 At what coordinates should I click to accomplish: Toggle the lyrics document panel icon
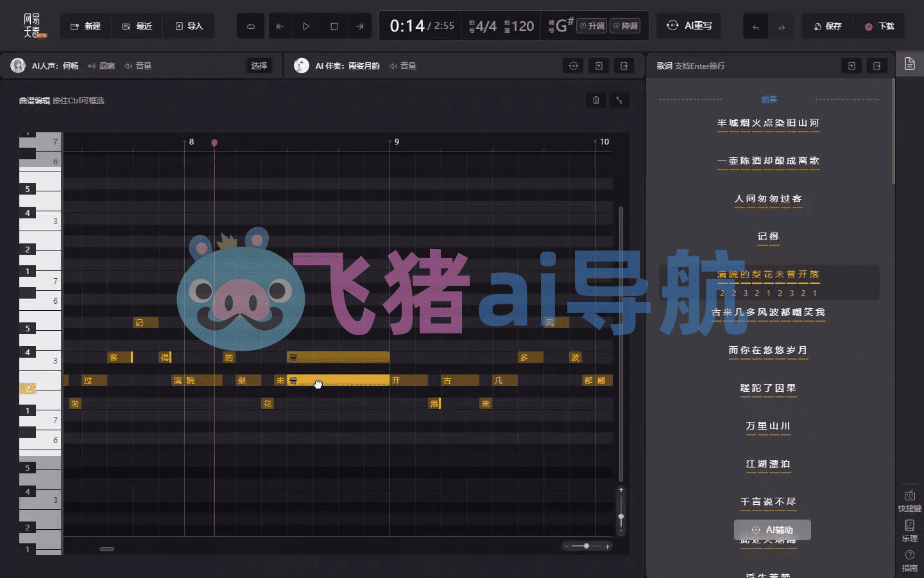(x=909, y=64)
